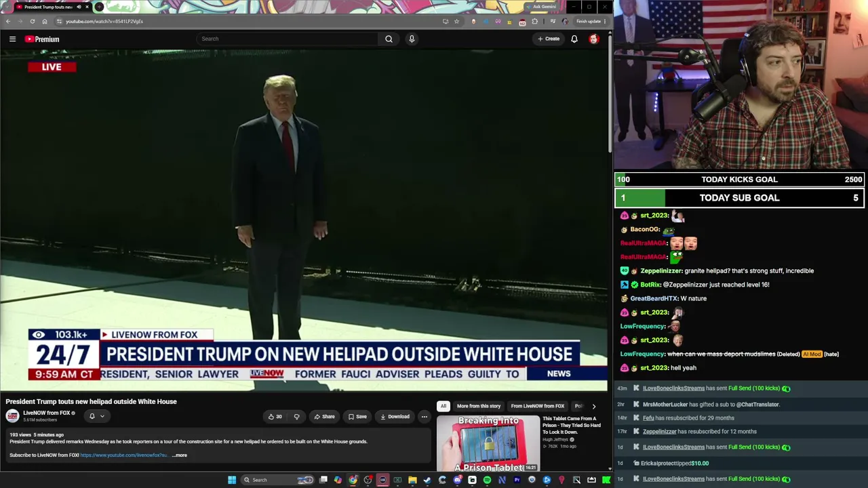Open the LiveNOW from FOX channel avatar
Image resolution: width=868 pixels, height=488 pixels.
click(12, 416)
